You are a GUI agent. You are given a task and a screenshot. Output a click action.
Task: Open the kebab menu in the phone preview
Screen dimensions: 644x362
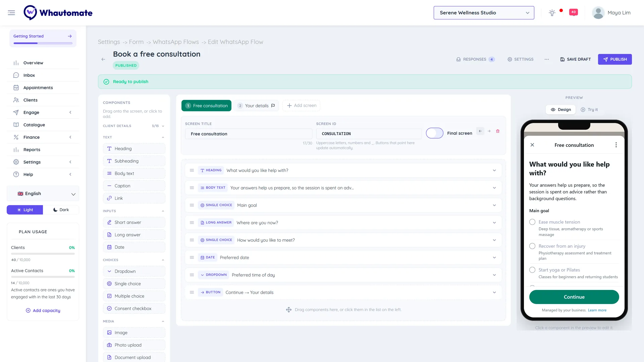[x=616, y=145]
